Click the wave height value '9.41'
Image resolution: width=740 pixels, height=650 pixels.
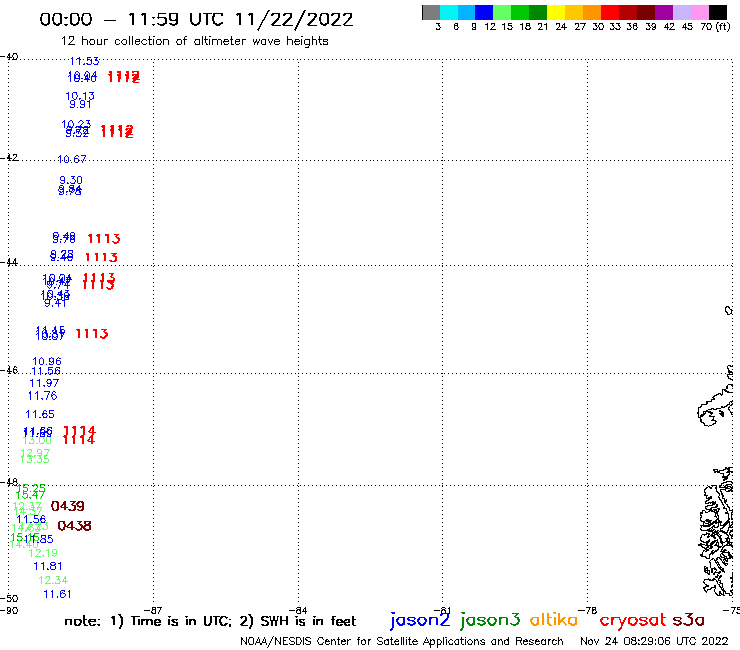click(x=55, y=303)
